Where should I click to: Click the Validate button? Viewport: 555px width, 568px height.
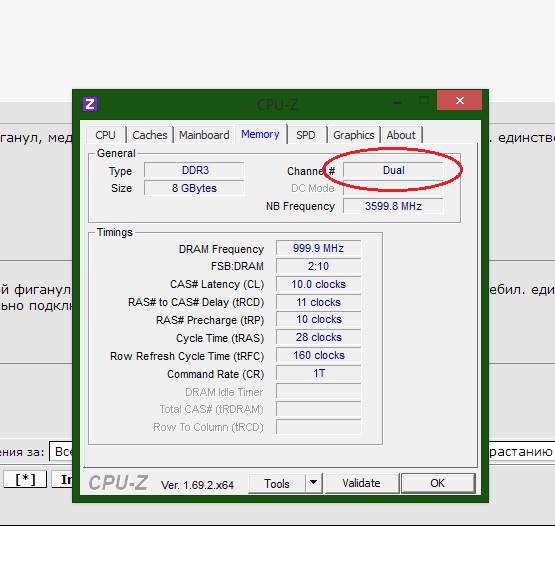coord(362,483)
